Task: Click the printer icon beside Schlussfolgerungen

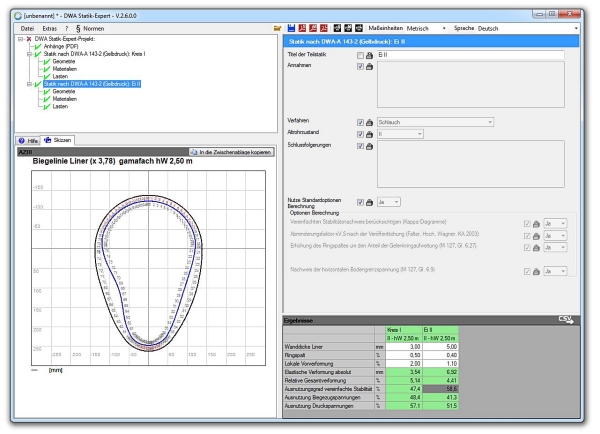Action: tap(370, 146)
